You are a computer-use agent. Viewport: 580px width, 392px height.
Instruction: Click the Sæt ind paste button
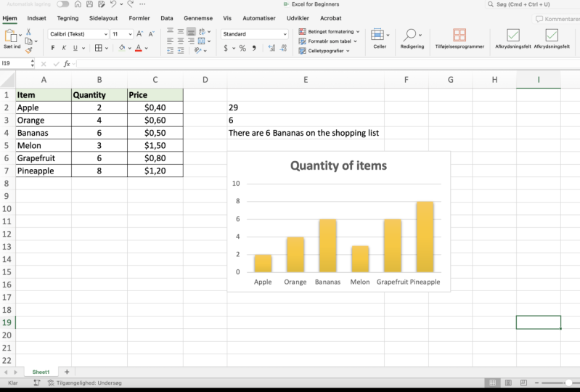click(10, 38)
